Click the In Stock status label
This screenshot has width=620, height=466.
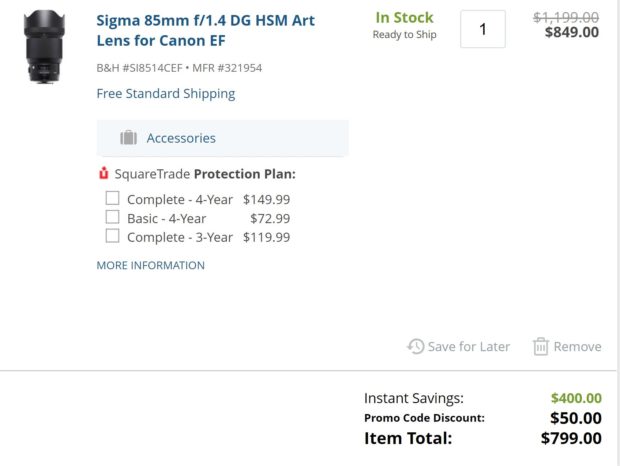(x=404, y=18)
